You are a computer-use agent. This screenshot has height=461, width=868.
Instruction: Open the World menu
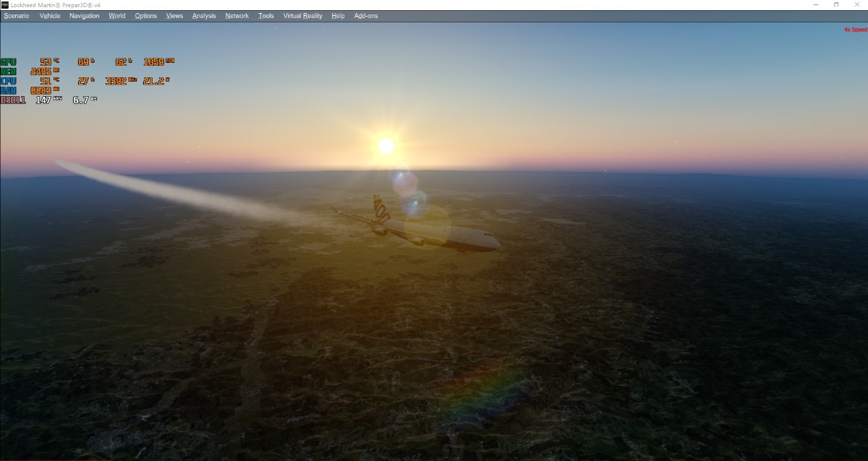(x=116, y=15)
